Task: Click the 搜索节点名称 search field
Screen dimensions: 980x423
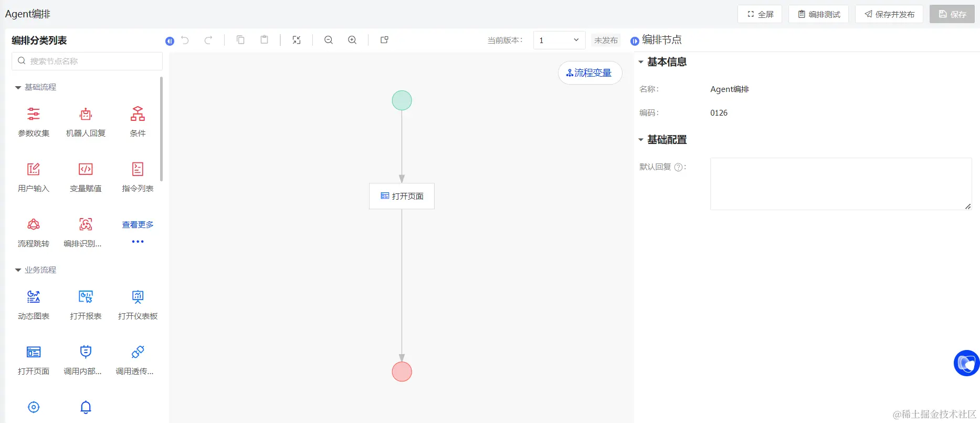Action: [87, 61]
